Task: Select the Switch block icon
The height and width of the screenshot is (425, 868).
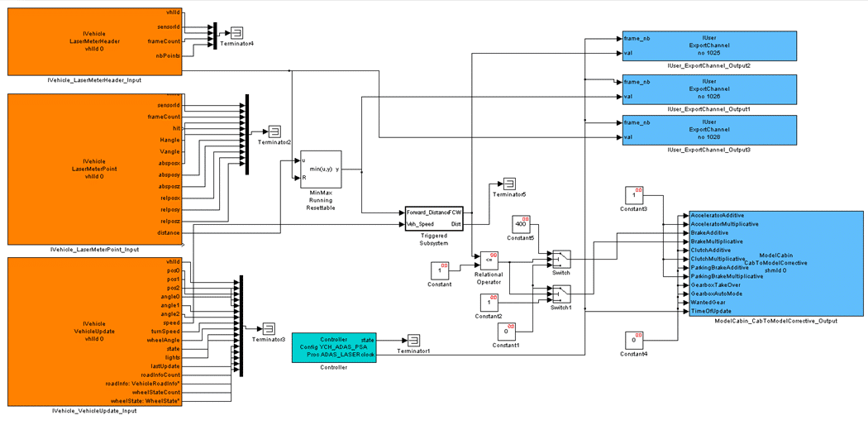Action: pos(560,259)
